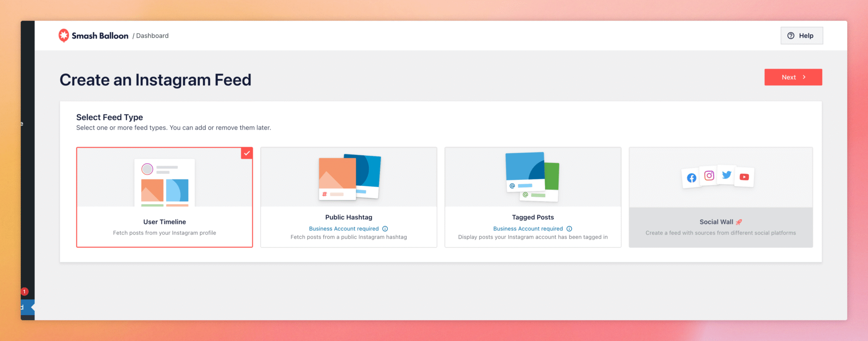Select the Tagged Posts feed type card
This screenshot has width=868, height=341.
pyautogui.click(x=533, y=197)
